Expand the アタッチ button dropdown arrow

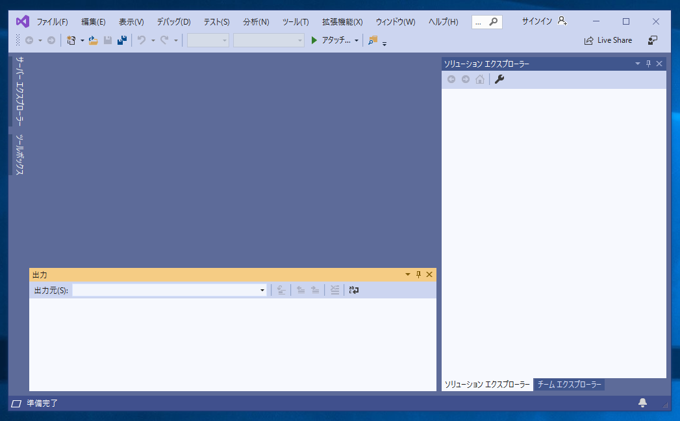click(356, 41)
